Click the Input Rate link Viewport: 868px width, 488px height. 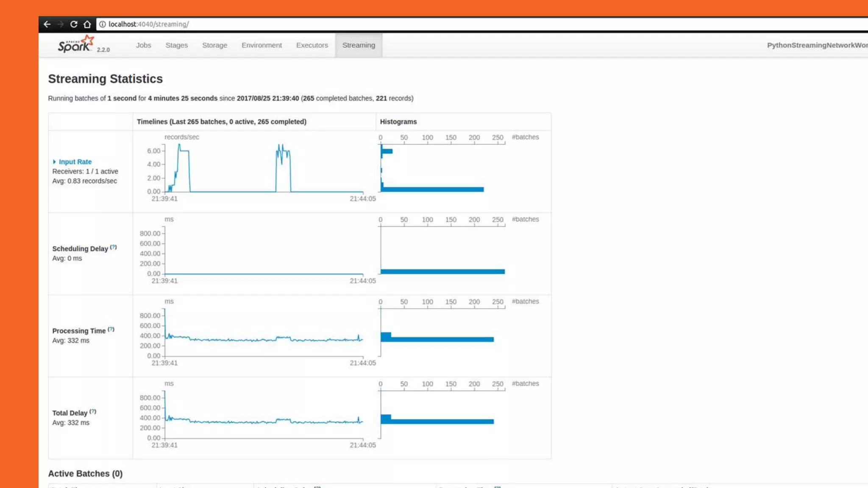click(x=75, y=162)
